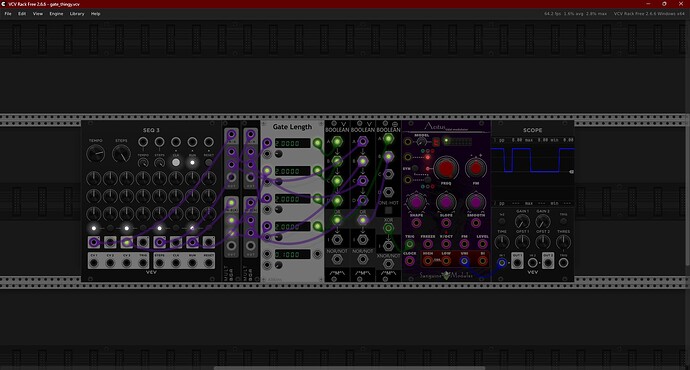The height and width of the screenshot is (370, 690).
Task: Click the SEQ 3 TRIG output jack
Action: (143, 263)
